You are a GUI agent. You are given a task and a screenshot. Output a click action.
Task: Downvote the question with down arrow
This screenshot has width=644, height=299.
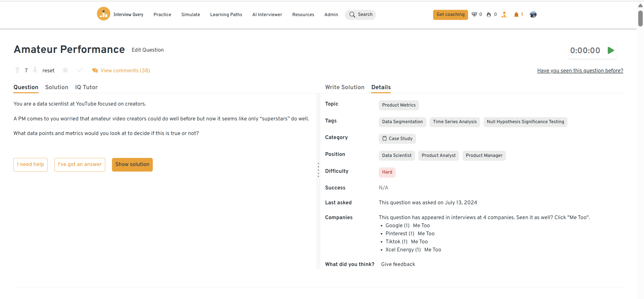[x=35, y=70]
